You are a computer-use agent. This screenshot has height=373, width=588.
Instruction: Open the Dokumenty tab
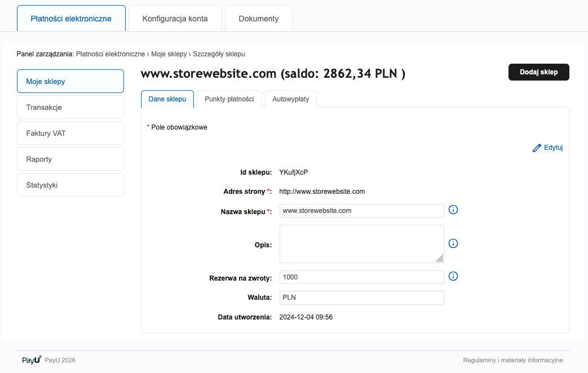coord(258,18)
